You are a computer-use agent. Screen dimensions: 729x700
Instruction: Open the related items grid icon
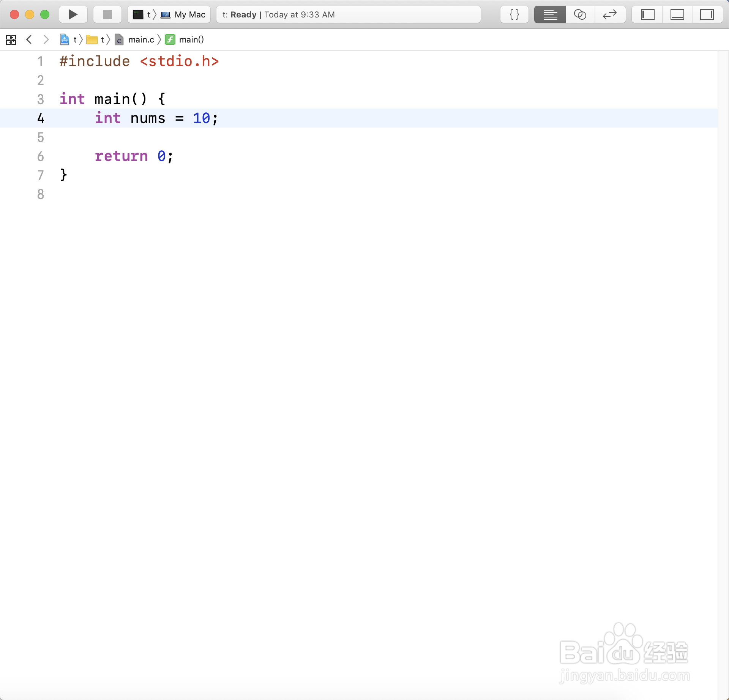pyautogui.click(x=11, y=39)
